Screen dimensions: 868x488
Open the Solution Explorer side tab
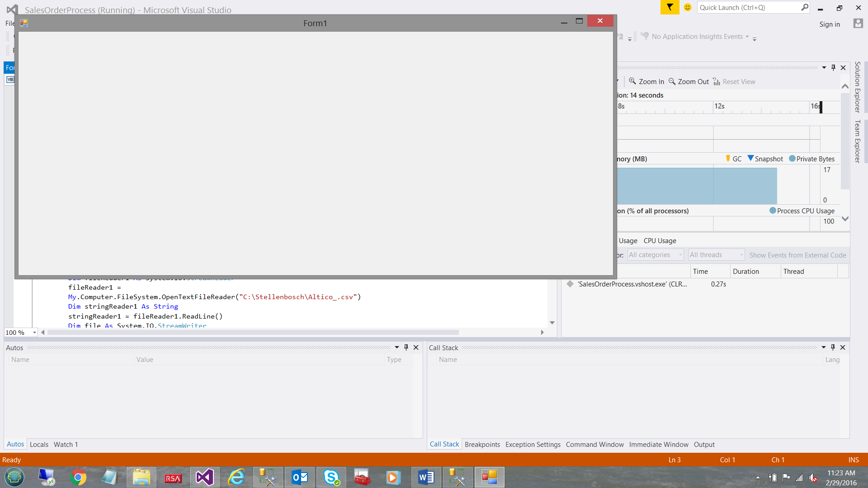click(857, 87)
